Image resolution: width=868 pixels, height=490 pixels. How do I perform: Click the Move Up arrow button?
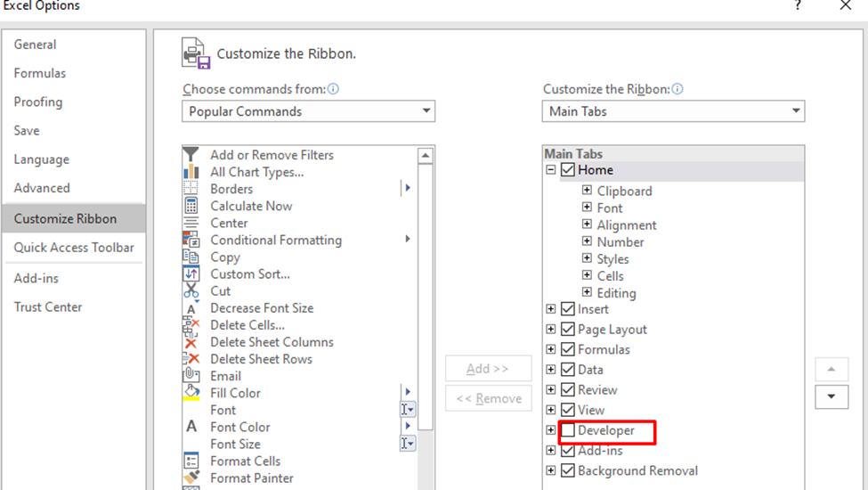point(831,370)
